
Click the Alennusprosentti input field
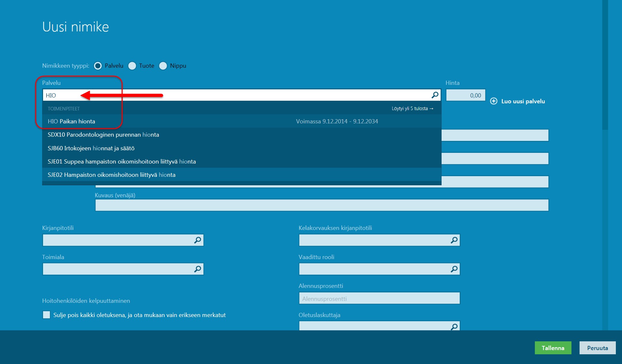(x=379, y=298)
